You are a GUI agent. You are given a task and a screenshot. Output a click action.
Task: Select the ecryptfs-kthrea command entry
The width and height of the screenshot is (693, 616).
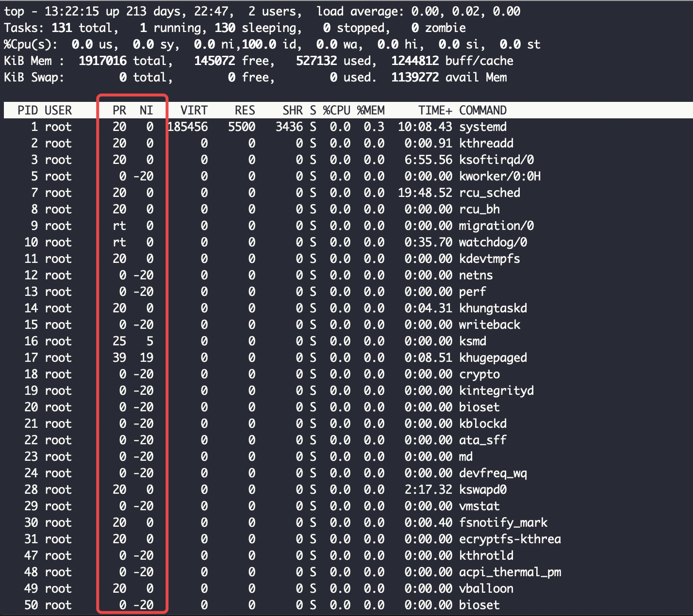coord(510,539)
